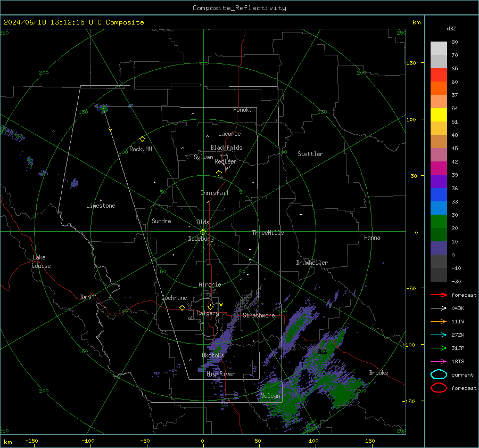
Task: Click the Sylvan town label
Action: point(203,157)
